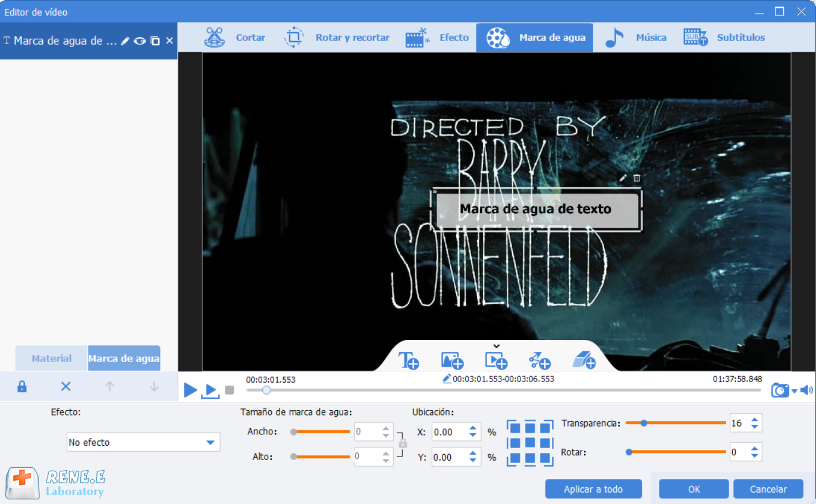Click the Ancho width slider
Screen dimensions: 816x504
[321, 432]
